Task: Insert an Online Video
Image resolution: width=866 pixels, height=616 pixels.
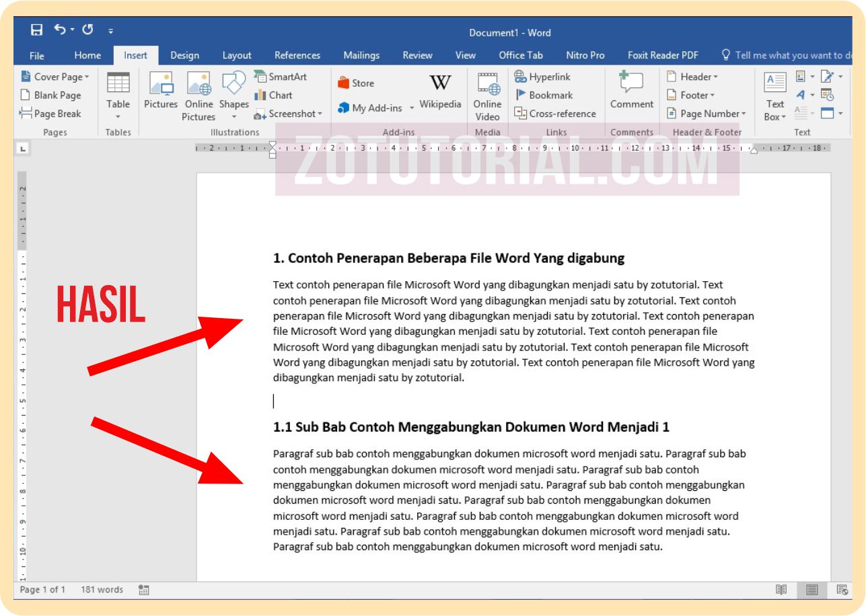Action: [487, 97]
